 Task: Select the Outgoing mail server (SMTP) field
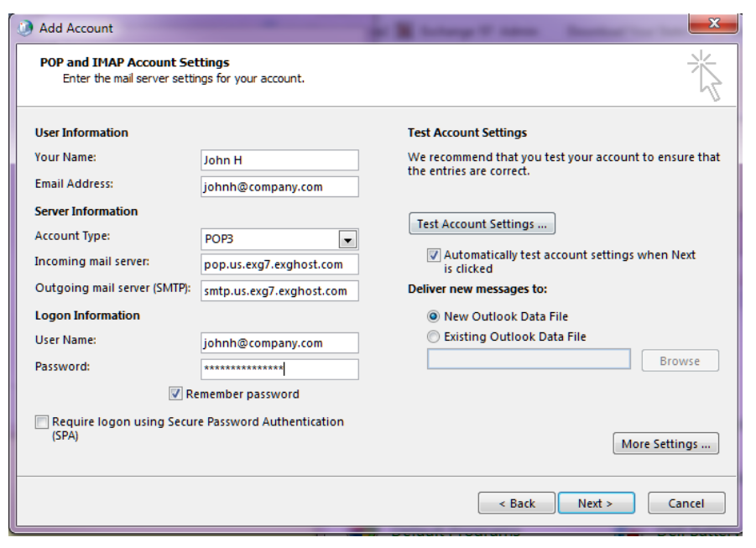(x=279, y=291)
